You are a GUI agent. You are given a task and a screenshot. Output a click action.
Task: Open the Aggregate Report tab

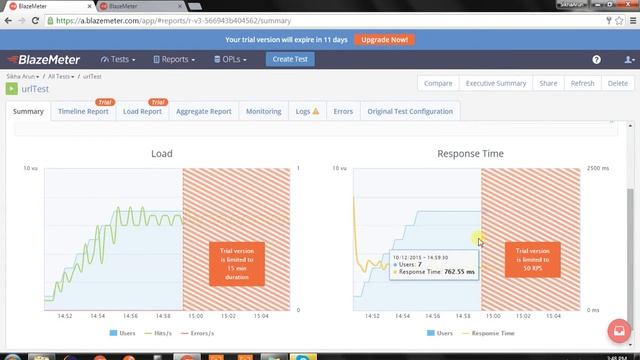point(204,111)
